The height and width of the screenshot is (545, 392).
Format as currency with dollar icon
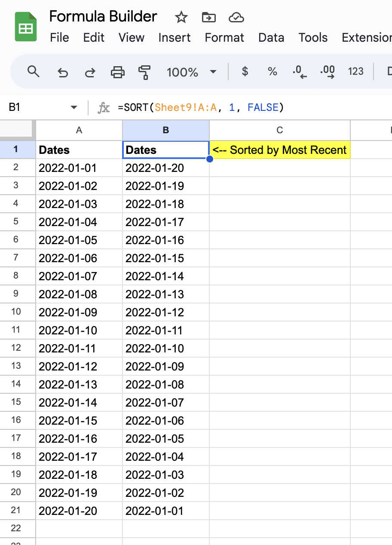tap(245, 72)
